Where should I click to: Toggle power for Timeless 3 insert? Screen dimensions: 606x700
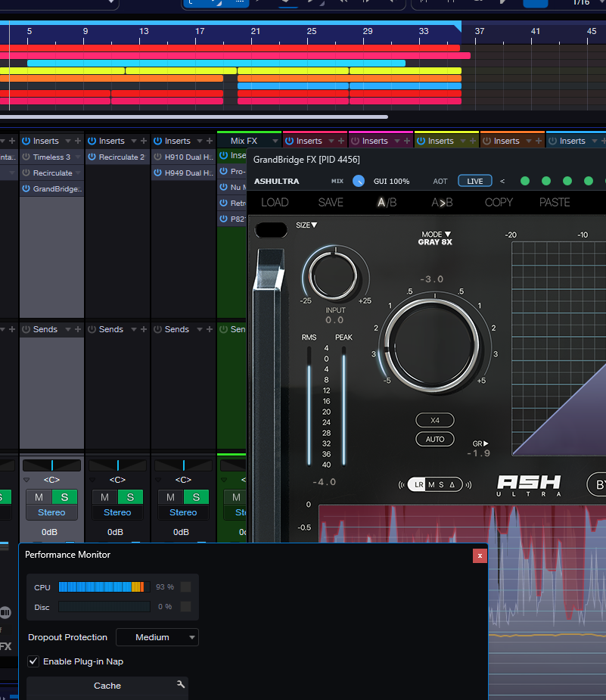(26, 157)
